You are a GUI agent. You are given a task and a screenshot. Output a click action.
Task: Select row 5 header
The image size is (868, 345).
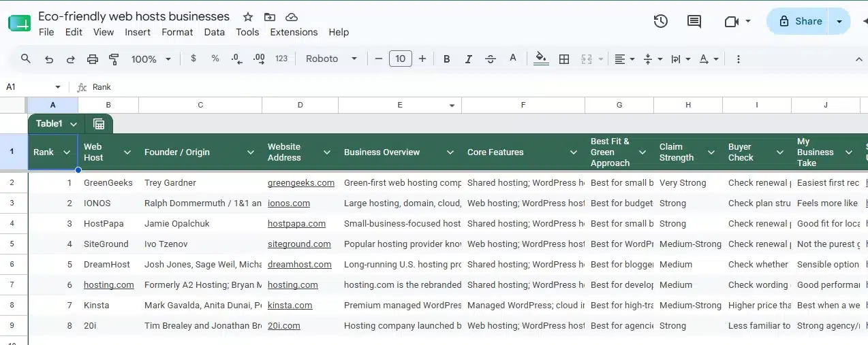14,244
